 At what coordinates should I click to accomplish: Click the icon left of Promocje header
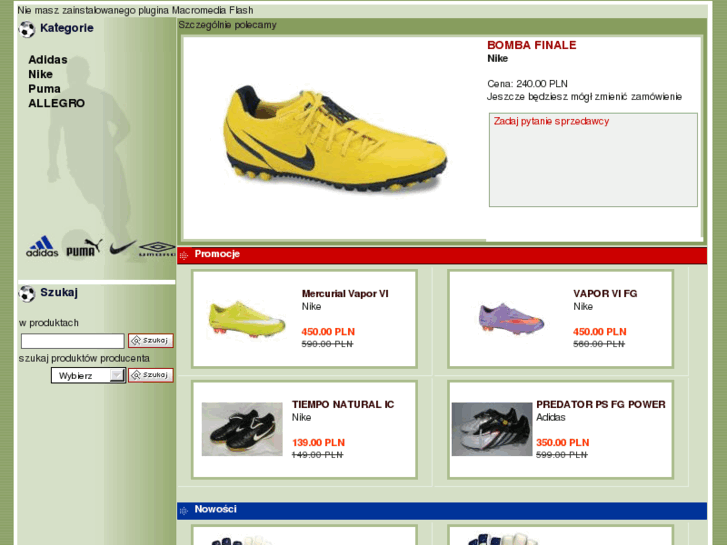(184, 255)
